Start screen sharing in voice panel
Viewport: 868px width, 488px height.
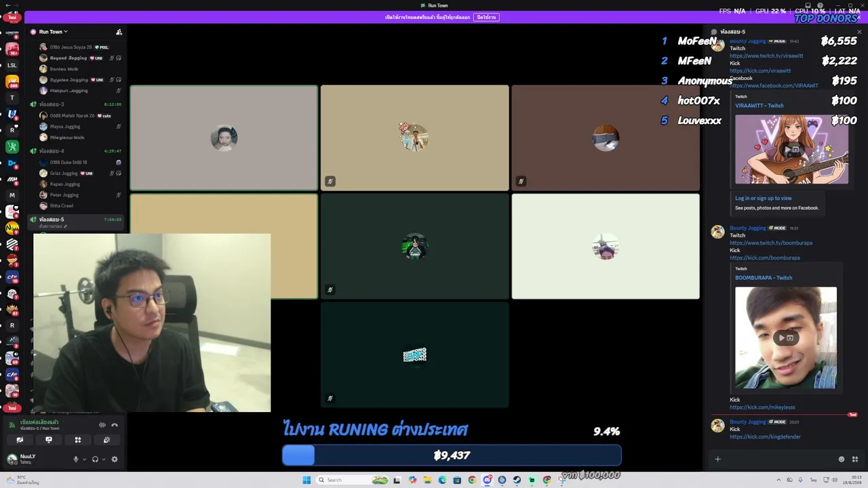click(49, 440)
